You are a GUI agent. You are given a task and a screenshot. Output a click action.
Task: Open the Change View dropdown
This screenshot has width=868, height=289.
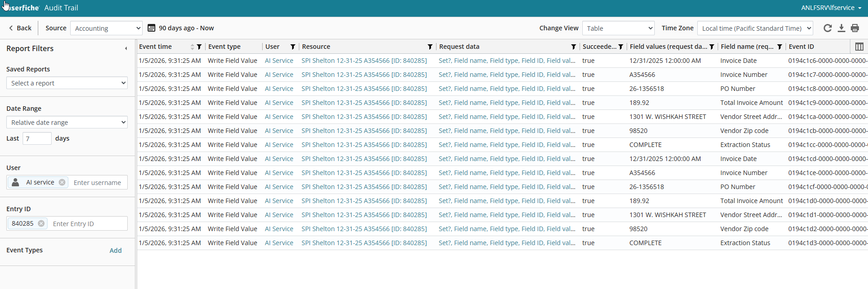pos(618,28)
